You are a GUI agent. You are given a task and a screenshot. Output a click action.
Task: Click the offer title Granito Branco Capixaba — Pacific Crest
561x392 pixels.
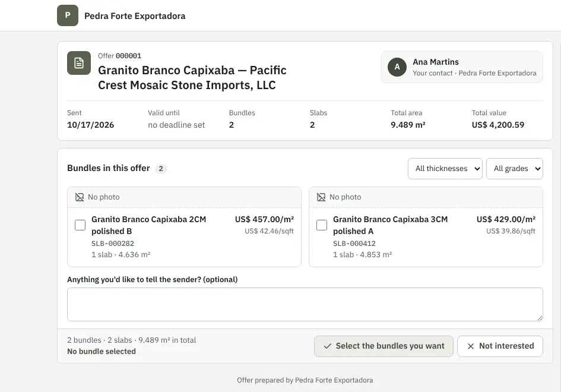[x=192, y=78]
